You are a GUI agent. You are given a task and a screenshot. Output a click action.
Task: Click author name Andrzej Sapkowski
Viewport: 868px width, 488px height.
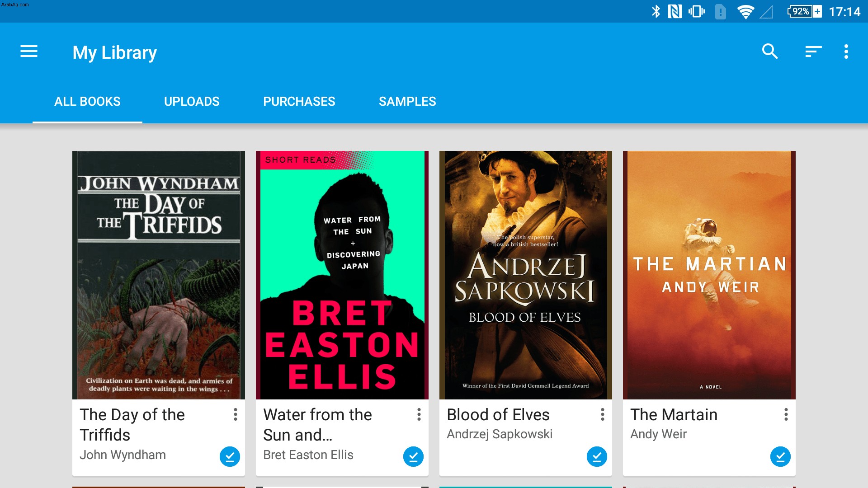pyautogui.click(x=500, y=434)
